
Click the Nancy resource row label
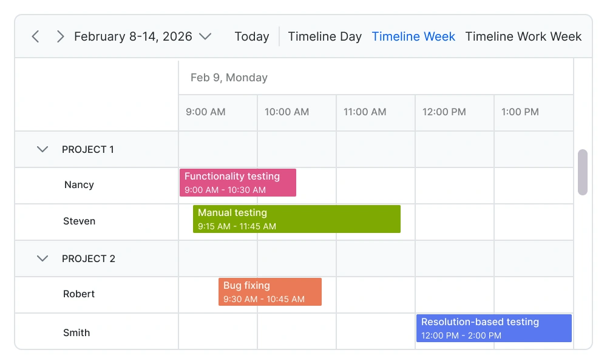tap(79, 185)
